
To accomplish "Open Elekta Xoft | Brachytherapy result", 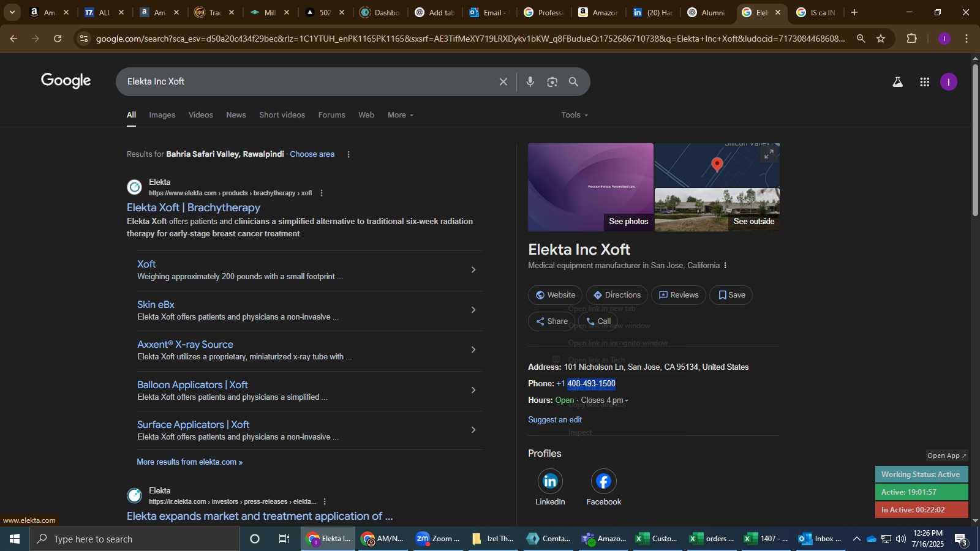I will pos(194,208).
